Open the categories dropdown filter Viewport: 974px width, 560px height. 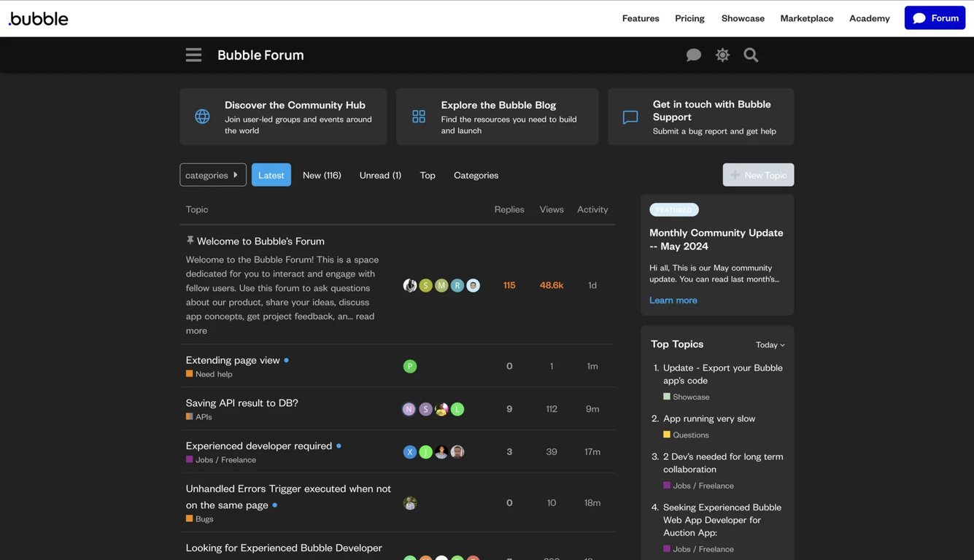point(213,175)
